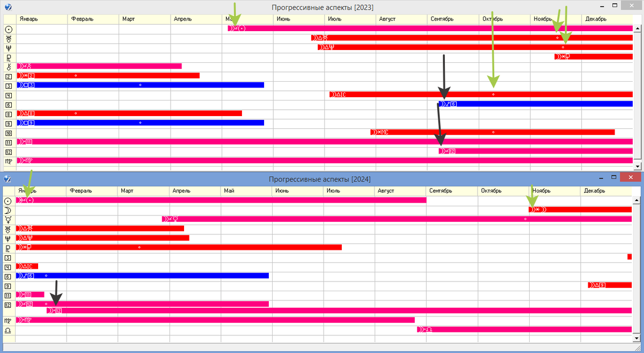Click house 8 row icon in 2023 window

[9, 113]
